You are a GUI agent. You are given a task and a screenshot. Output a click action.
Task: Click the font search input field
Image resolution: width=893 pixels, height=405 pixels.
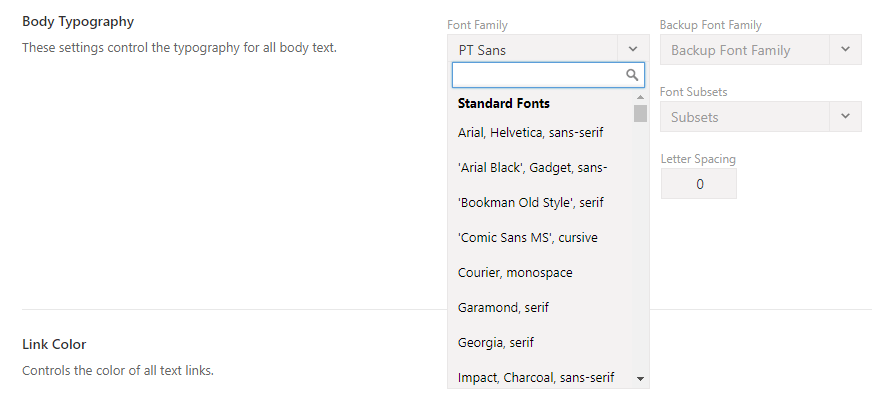pos(538,75)
